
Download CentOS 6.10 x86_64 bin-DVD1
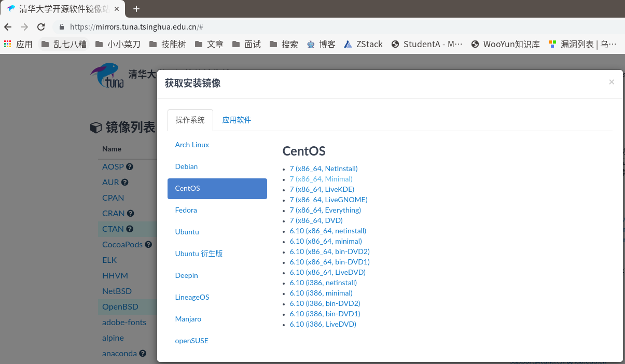pos(330,262)
